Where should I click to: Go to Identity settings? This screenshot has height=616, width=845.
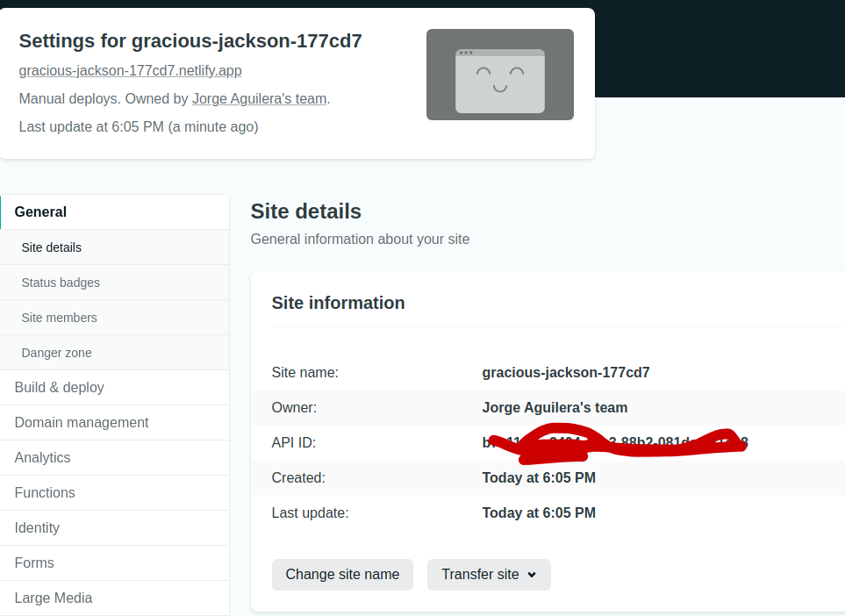[37, 527]
